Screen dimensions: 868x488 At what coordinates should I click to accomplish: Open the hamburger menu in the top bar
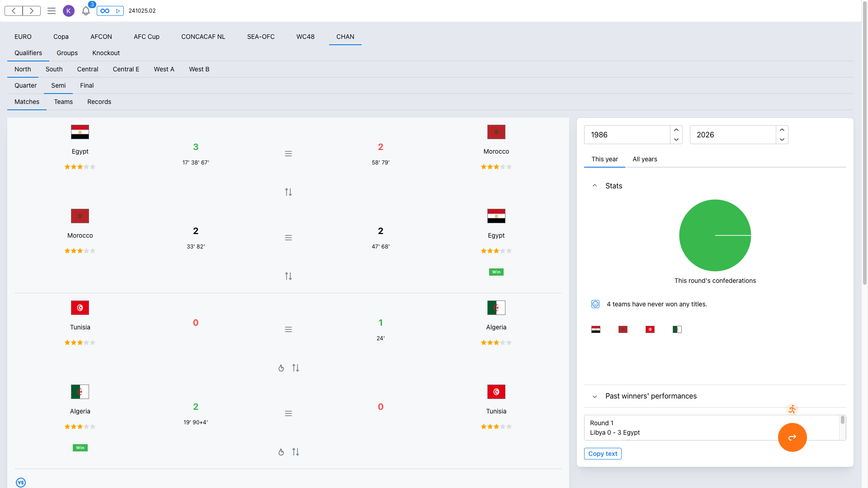pos(52,11)
